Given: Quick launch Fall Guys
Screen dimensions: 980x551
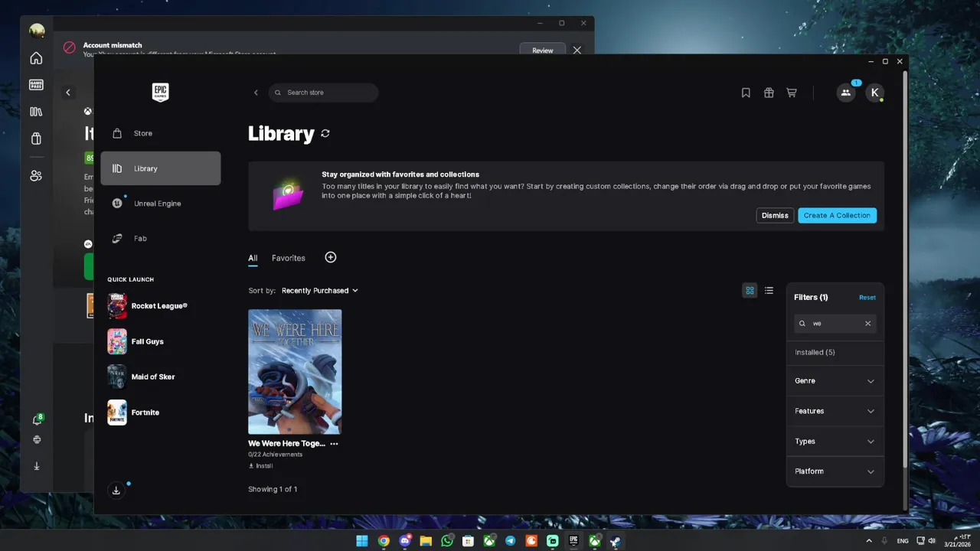Looking at the screenshot, I should point(161,341).
